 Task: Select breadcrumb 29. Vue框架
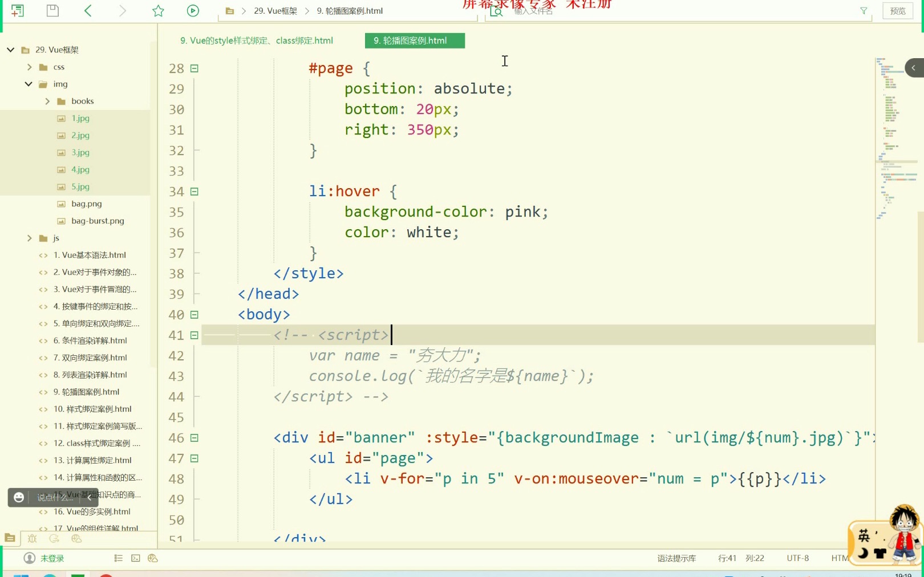[x=275, y=11]
